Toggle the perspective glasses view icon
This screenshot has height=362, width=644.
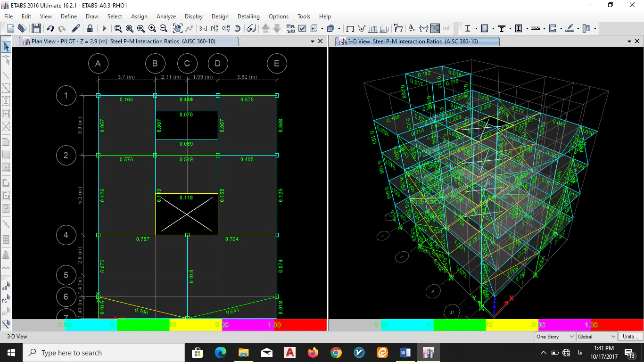251,29
